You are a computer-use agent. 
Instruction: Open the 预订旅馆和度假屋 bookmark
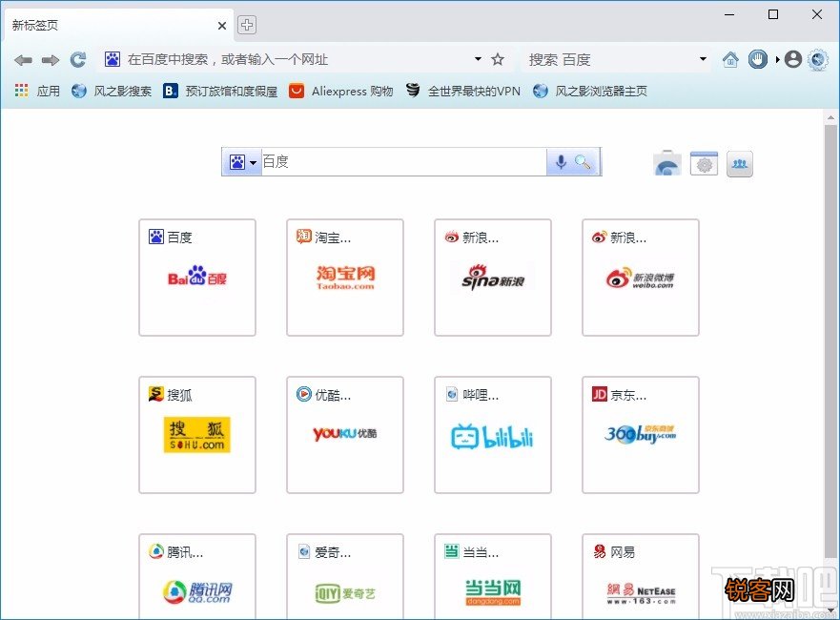(220, 92)
